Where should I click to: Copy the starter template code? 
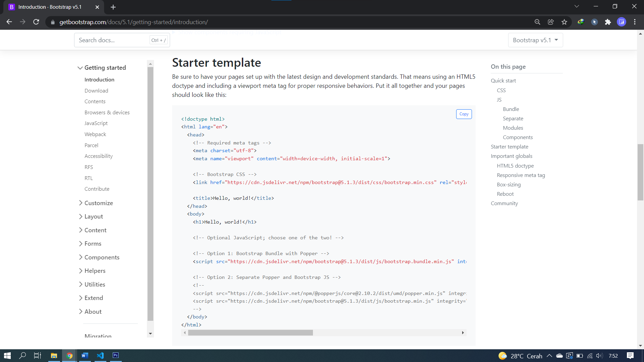[464, 114]
